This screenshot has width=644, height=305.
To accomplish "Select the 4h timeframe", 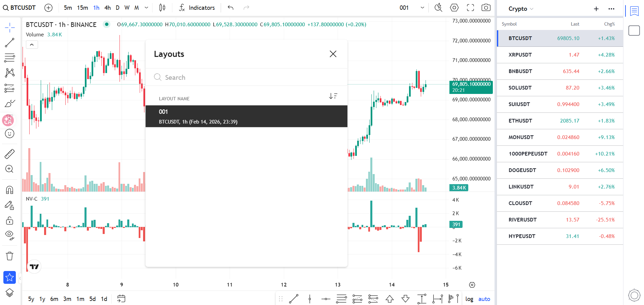I will 107,7.
